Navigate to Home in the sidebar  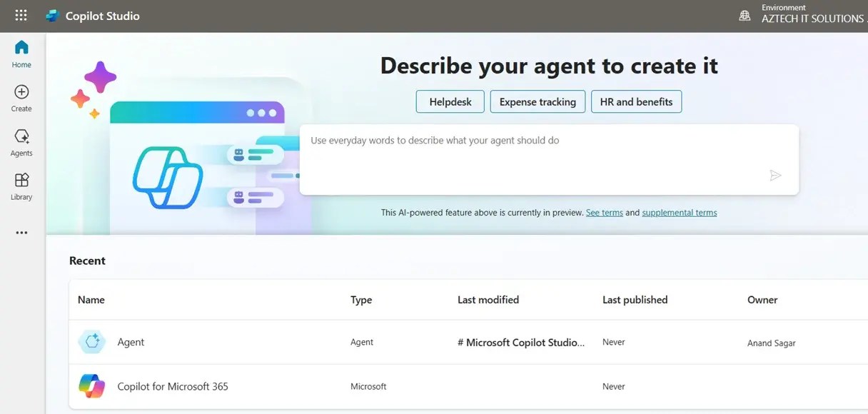coord(21,51)
